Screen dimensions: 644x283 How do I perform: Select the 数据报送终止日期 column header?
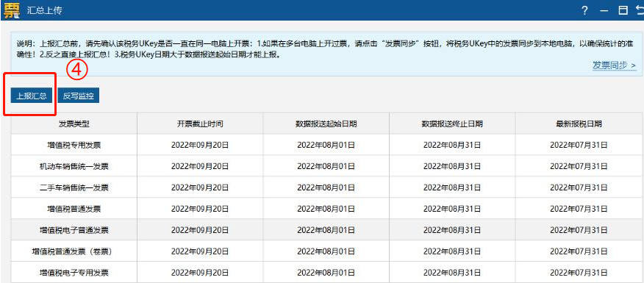tap(452, 123)
